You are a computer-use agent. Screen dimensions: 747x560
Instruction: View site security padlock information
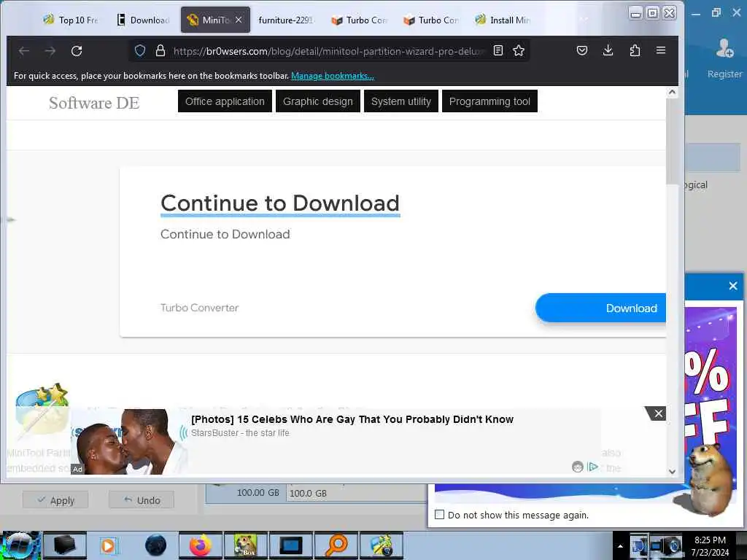(160, 50)
